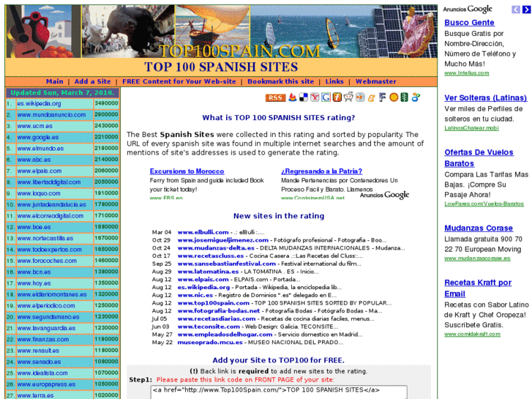The image size is (532, 399).
Task: Click the TOP100SPAIN.COM header banner
Action: click(x=221, y=31)
